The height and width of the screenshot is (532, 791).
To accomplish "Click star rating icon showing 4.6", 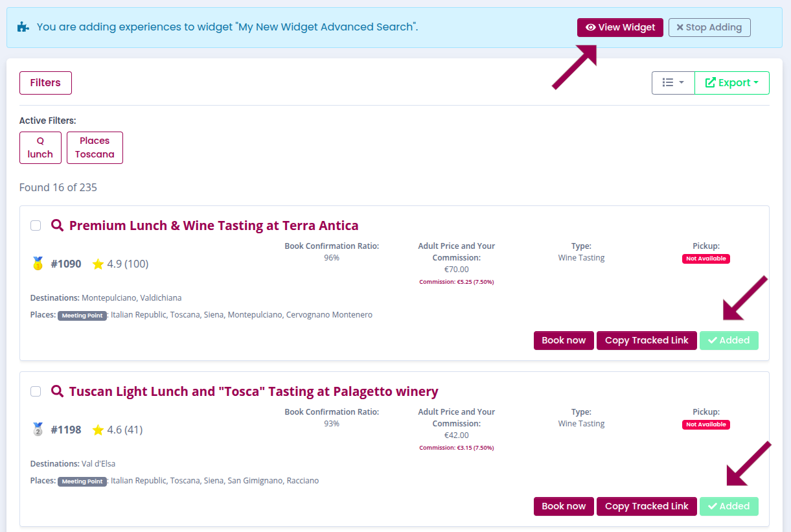I will point(98,430).
